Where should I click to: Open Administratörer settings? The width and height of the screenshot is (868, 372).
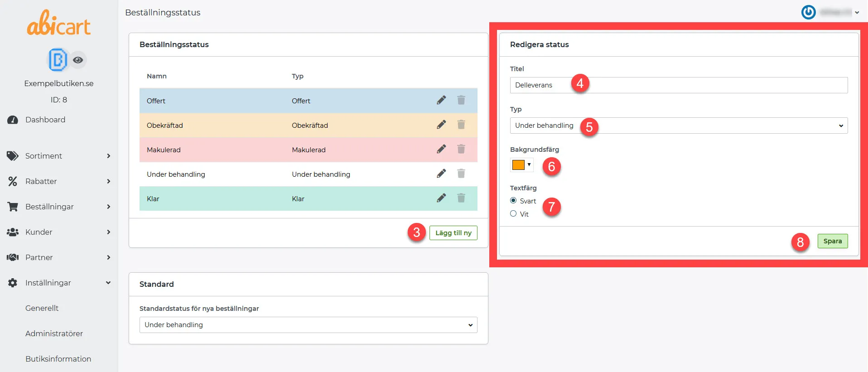pyautogui.click(x=54, y=333)
